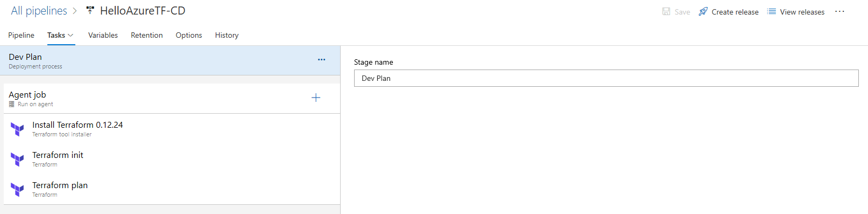
Task: Select the Terraform plan task
Action: 172,189
